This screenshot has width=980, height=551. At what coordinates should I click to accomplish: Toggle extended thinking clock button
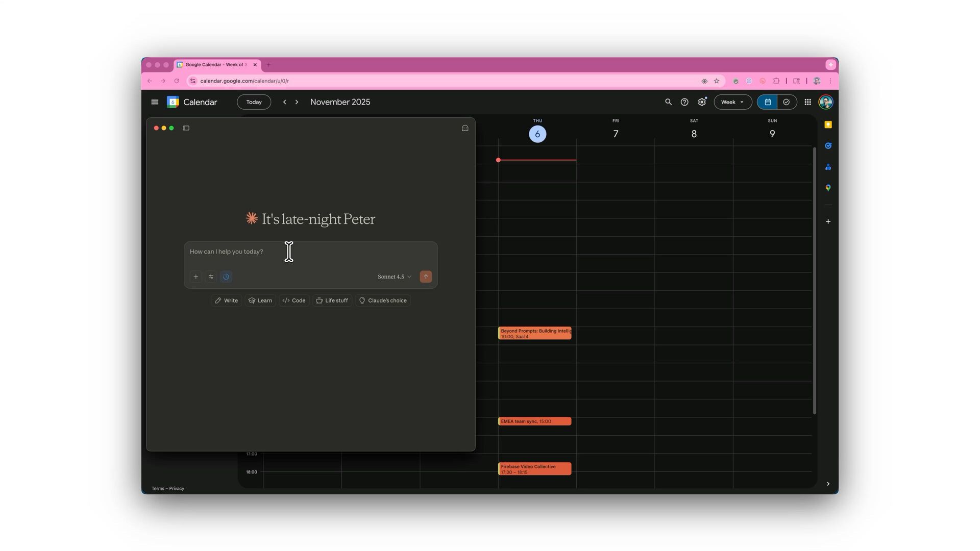point(226,277)
